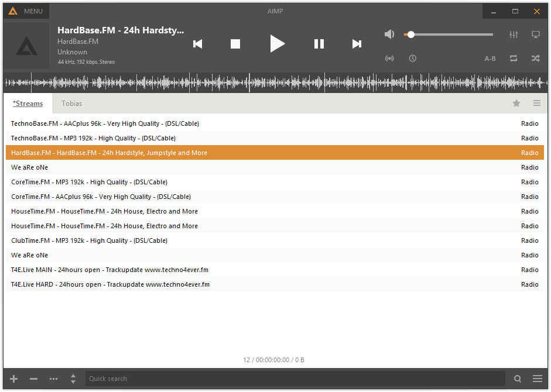Open the bottom-right playlist menu icon

[x=538, y=379]
